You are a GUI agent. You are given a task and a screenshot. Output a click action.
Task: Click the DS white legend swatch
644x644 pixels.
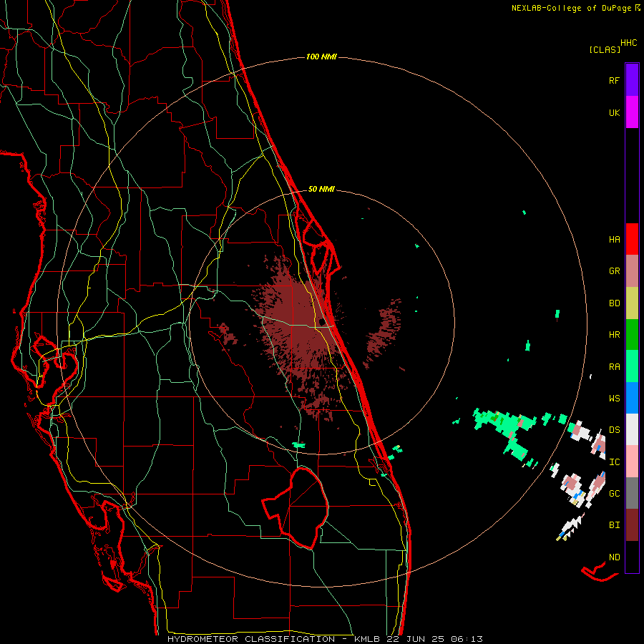[632, 429]
